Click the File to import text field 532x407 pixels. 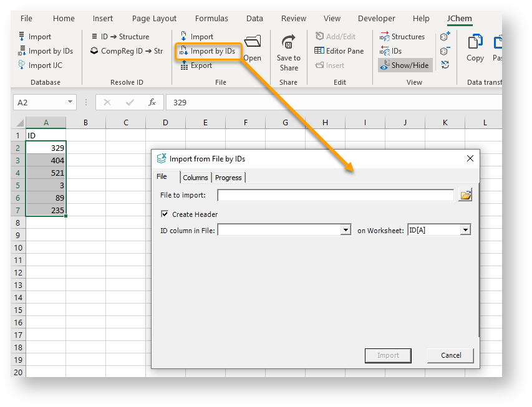(335, 196)
